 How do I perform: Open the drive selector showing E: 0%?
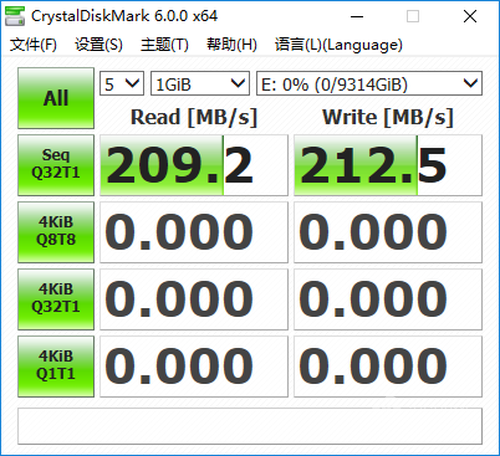[369, 83]
